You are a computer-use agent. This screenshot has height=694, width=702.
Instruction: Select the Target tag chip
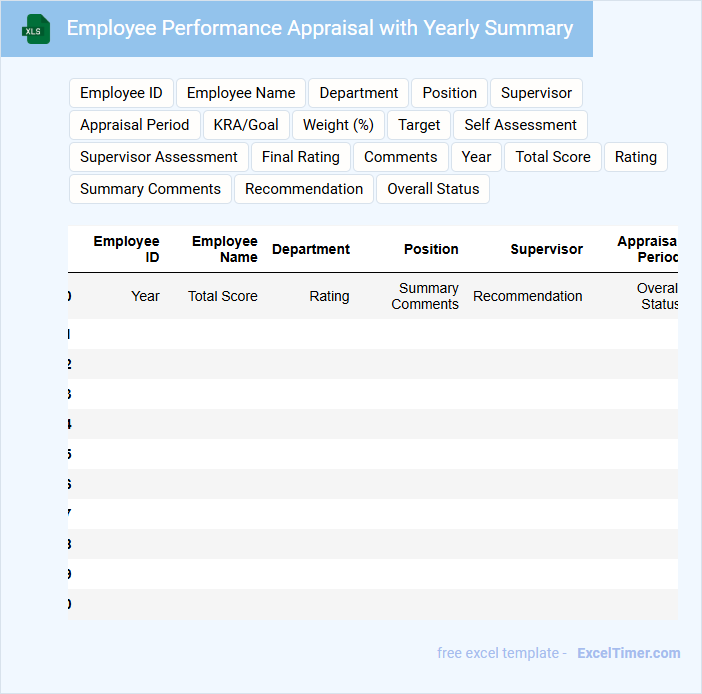click(419, 125)
